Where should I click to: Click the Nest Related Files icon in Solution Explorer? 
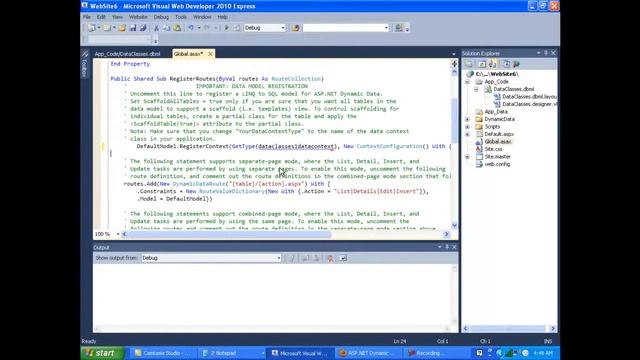493,64
